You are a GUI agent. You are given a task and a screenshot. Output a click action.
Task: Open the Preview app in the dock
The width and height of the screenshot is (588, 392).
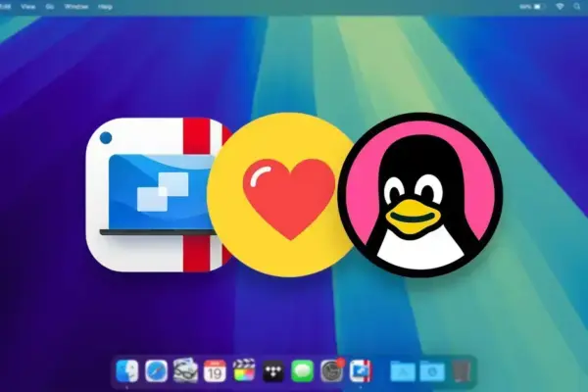(x=185, y=370)
